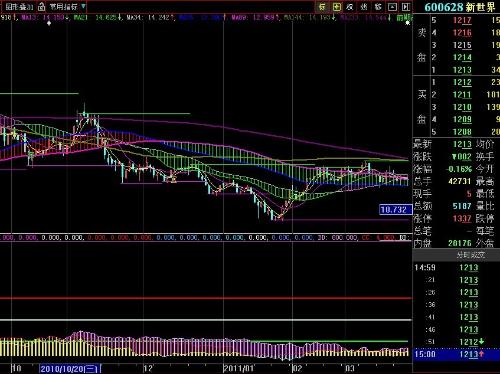Select the highlighted 15:00 trade row
This screenshot has height=374, width=500.
coord(456,354)
